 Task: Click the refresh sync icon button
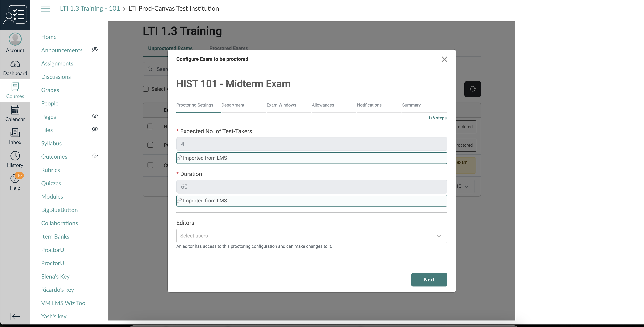pyautogui.click(x=473, y=89)
